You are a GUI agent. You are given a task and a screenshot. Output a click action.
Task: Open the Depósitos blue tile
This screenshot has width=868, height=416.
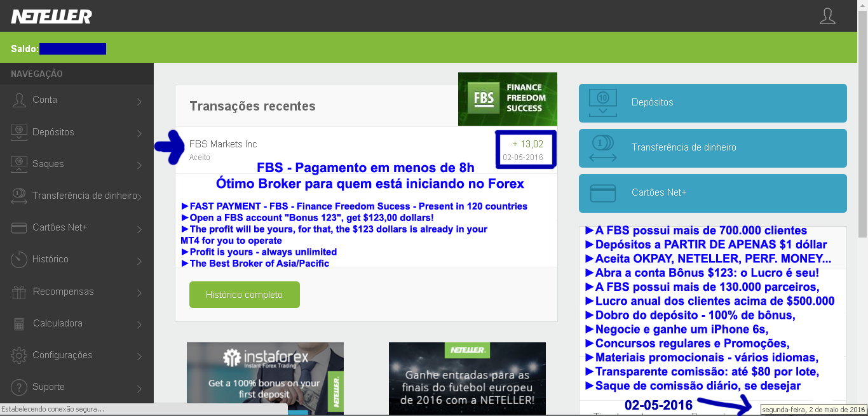click(x=713, y=103)
